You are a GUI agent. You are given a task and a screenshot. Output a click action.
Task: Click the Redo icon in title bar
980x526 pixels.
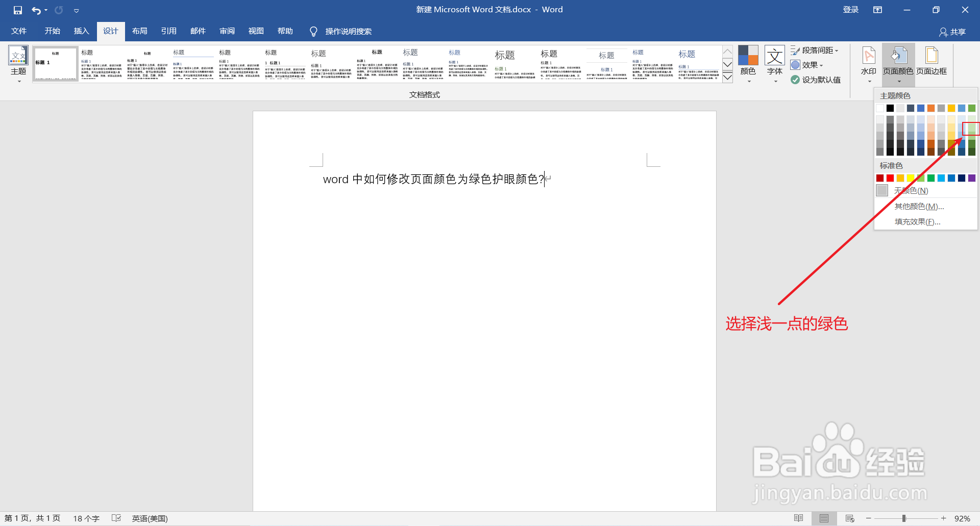coord(59,10)
